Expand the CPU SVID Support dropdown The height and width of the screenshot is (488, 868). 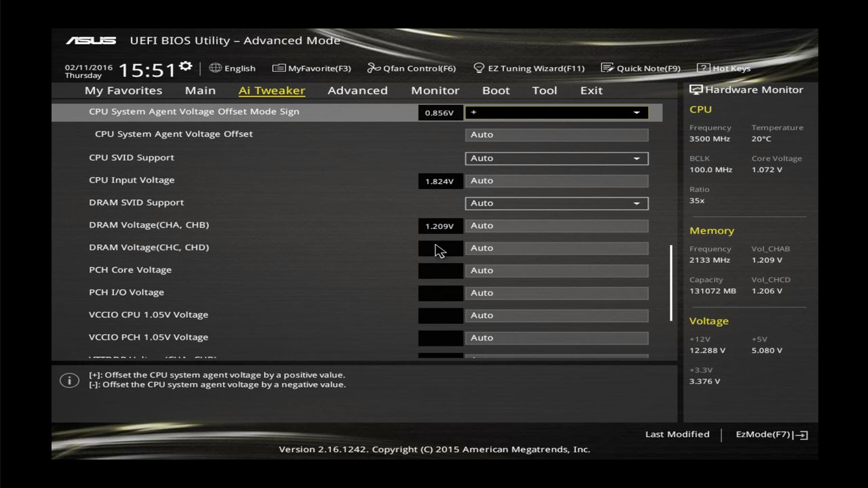click(557, 158)
